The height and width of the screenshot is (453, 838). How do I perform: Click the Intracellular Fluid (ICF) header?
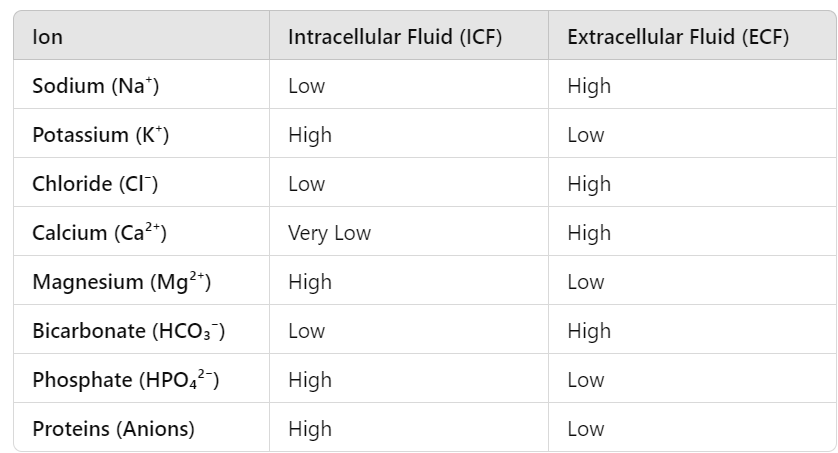coord(395,37)
